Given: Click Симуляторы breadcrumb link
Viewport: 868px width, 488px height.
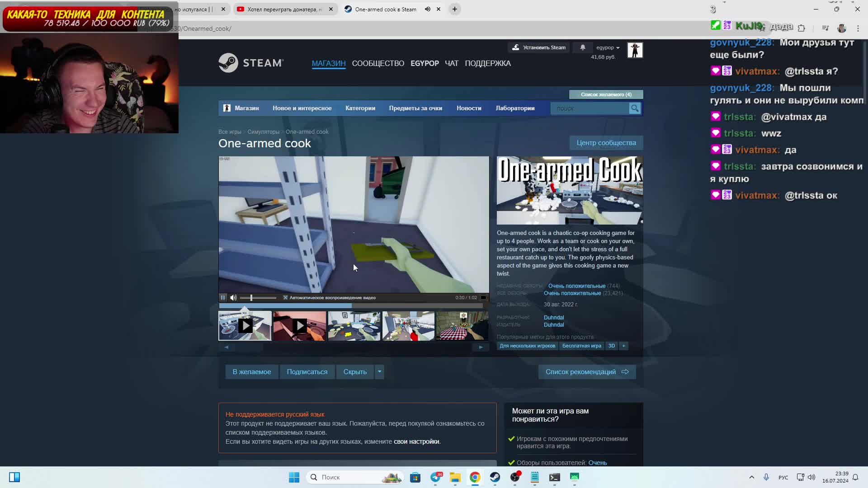Looking at the screenshot, I should (263, 132).
